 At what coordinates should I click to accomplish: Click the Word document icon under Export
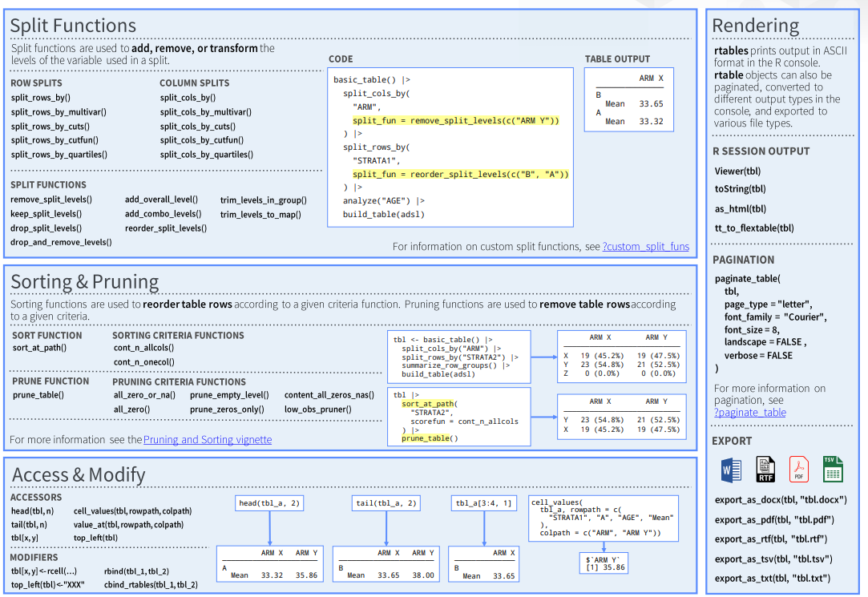(730, 469)
